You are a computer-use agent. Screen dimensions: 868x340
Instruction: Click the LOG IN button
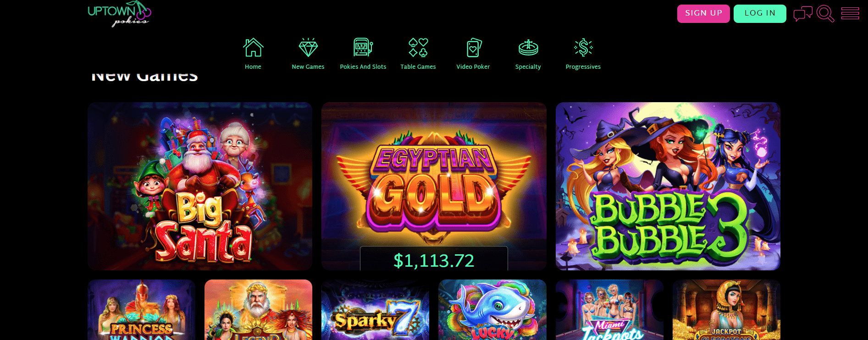point(760,14)
